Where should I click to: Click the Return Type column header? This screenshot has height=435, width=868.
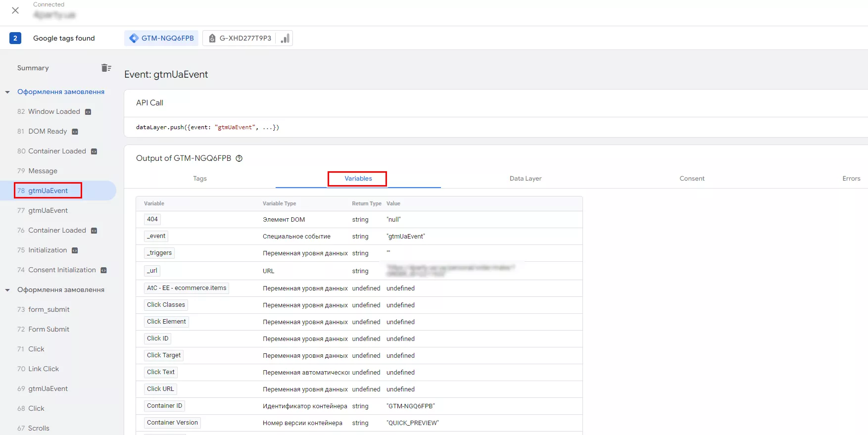367,203
